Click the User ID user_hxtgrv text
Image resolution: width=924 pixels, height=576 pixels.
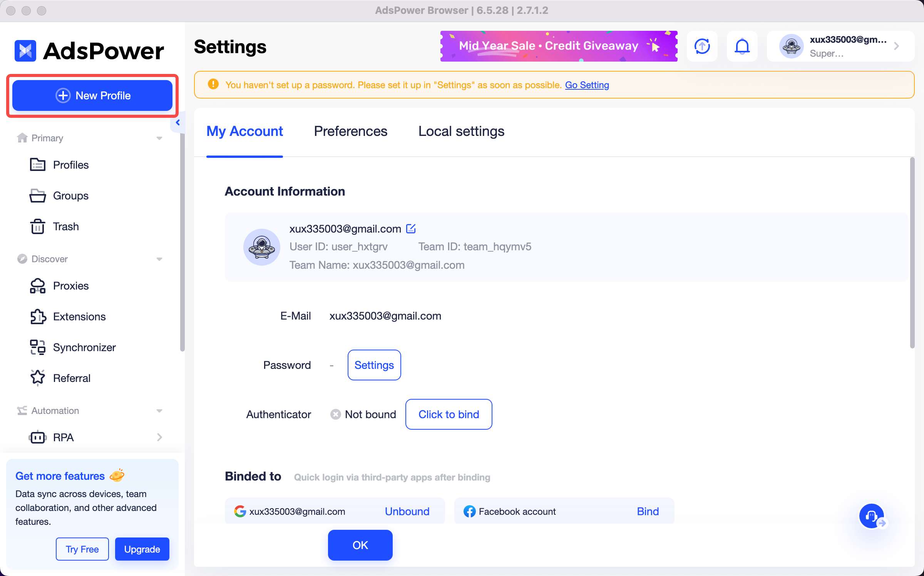pos(338,246)
